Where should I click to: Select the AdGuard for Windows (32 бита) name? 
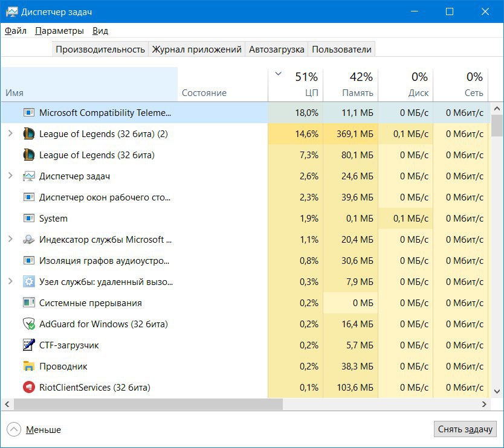point(103,324)
